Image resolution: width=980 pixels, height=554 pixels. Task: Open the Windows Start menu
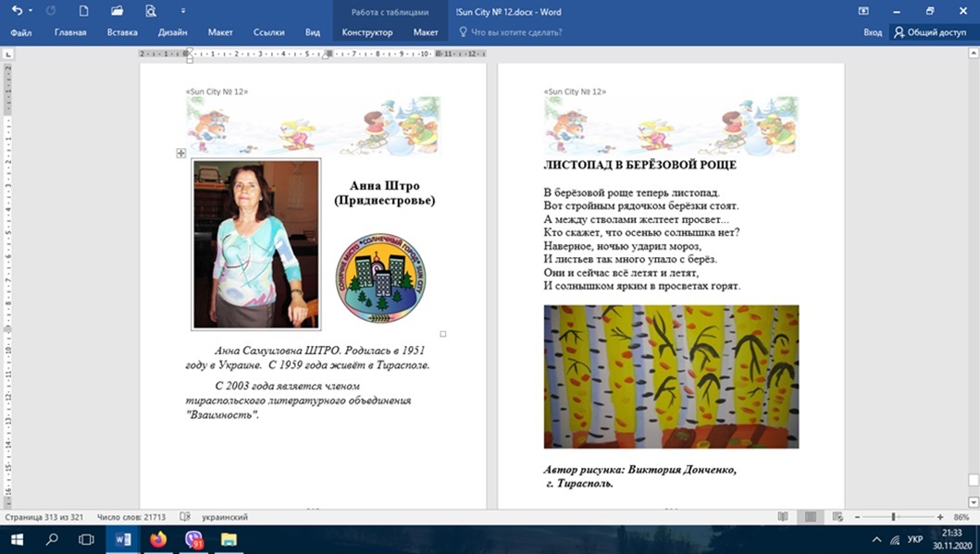click(x=17, y=539)
